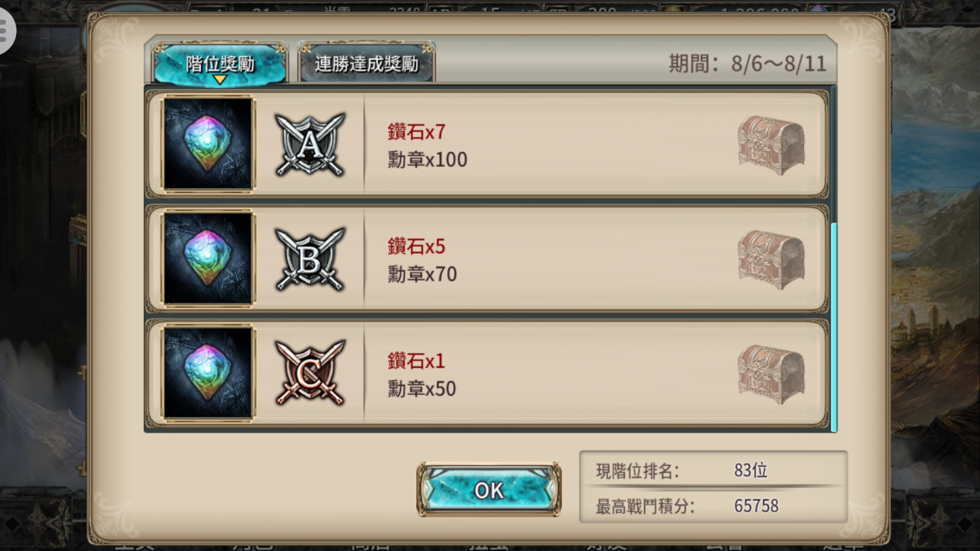980x551 pixels.
Task: Open the B rank treasure chest
Action: pos(771,259)
